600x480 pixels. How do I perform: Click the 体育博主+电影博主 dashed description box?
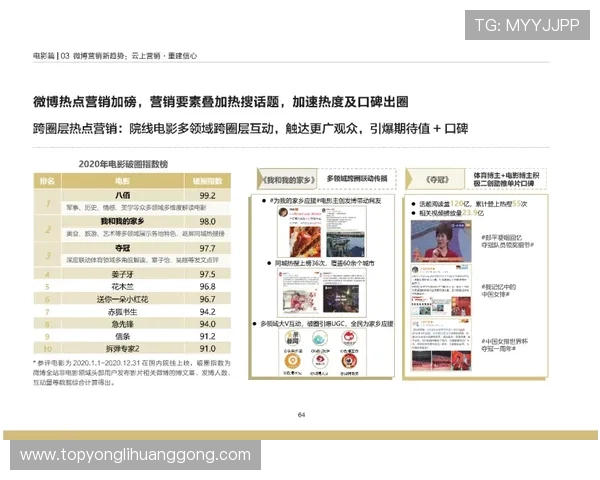(506, 179)
